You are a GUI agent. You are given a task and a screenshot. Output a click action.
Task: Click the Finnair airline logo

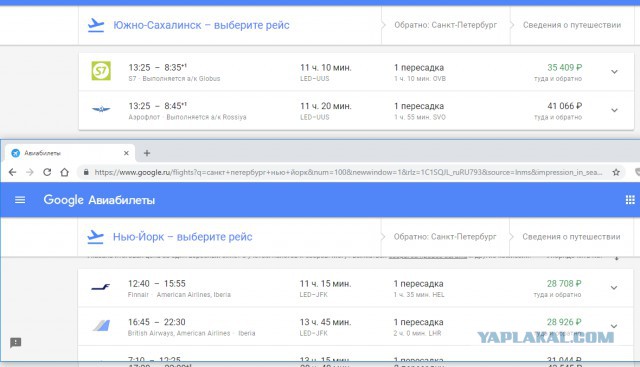coord(100,287)
